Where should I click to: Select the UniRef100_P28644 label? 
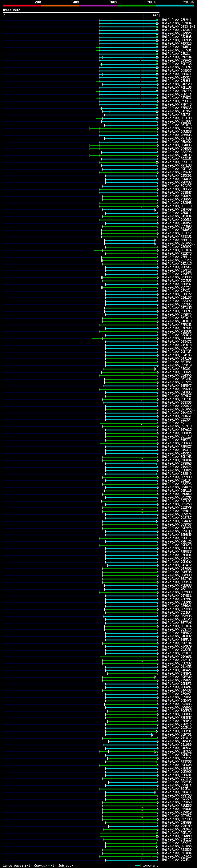(x=176, y=338)
